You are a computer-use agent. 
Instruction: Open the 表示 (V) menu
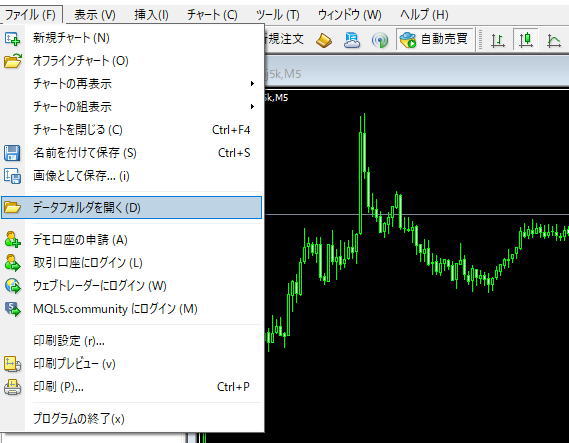coord(95,15)
